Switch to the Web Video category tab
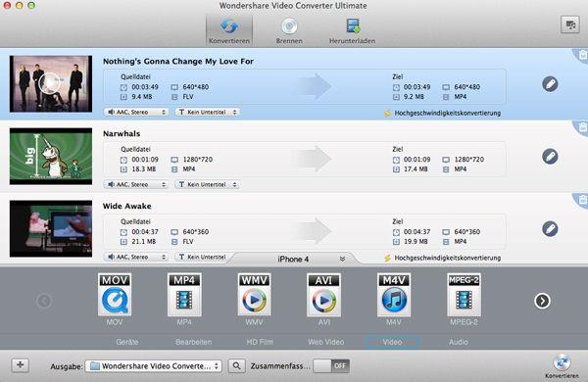The width and height of the screenshot is (588, 382). click(x=326, y=342)
